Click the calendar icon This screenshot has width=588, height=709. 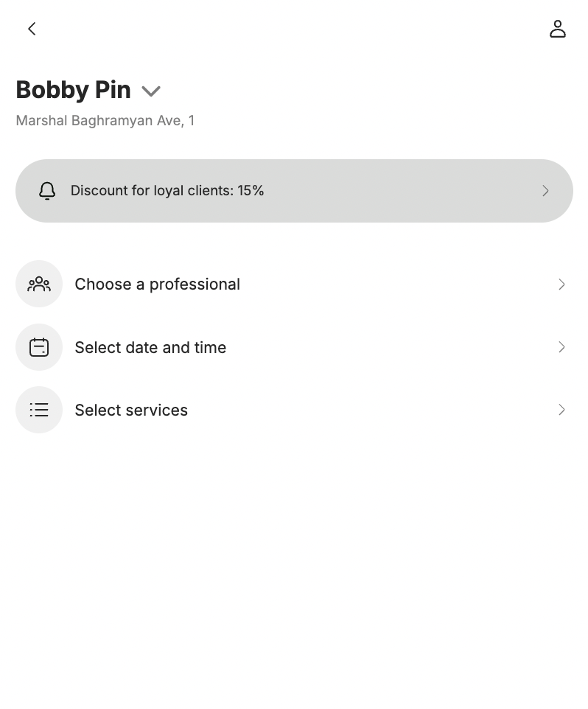[x=39, y=347]
